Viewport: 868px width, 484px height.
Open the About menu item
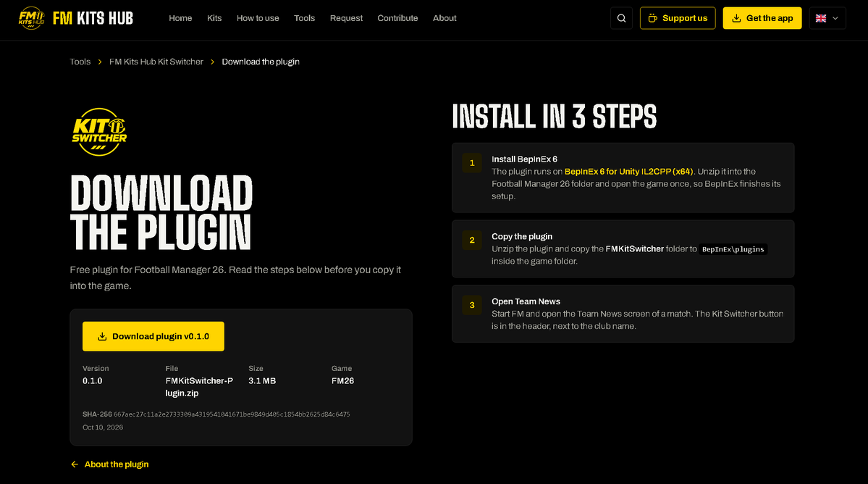coord(444,18)
